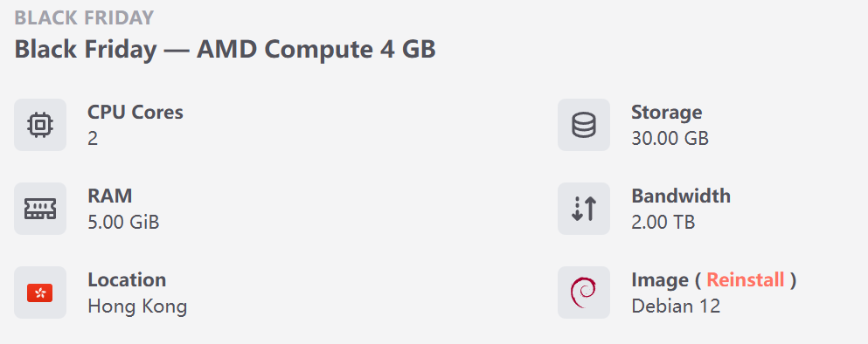868x344 pixels.
Task: Click the RAM memory module icon
Action: [40, 209]
